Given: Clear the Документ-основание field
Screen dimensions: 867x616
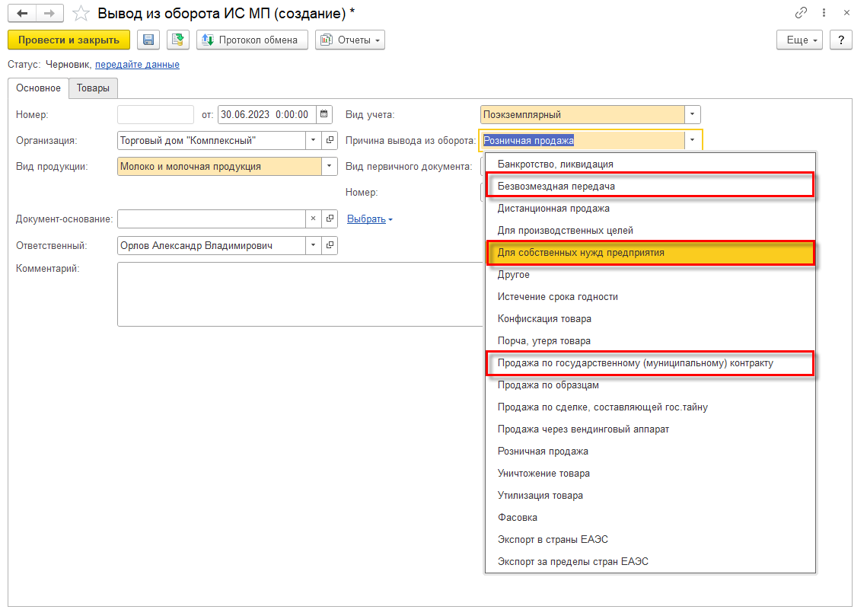Looking at the screenshot, I should (314, 219).
